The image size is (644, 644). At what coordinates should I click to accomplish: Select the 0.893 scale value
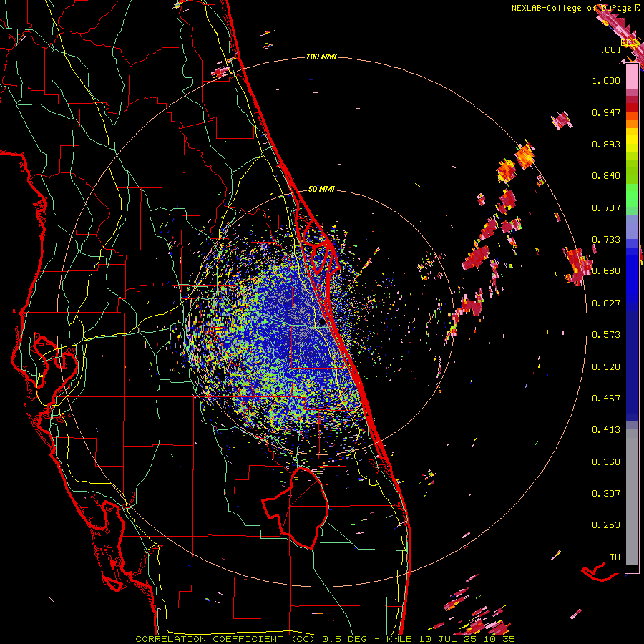pyautogui.click(x=606, y=144)
